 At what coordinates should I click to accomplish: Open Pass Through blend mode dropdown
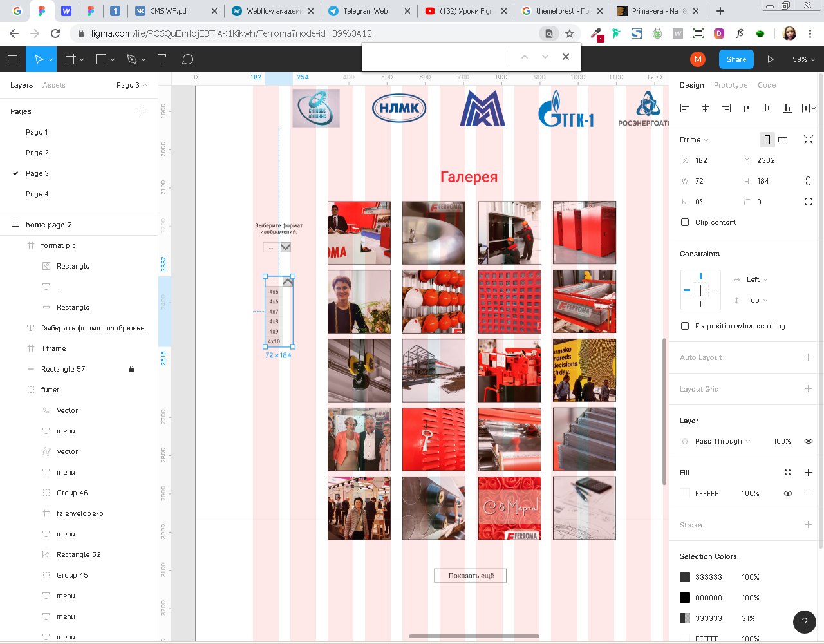tap(722, 441)
